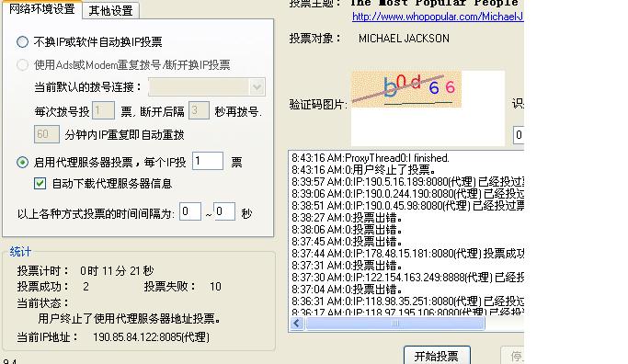
Task: Select log entry with IP 190.0.244.190:8080
Action: click(407, 194)
